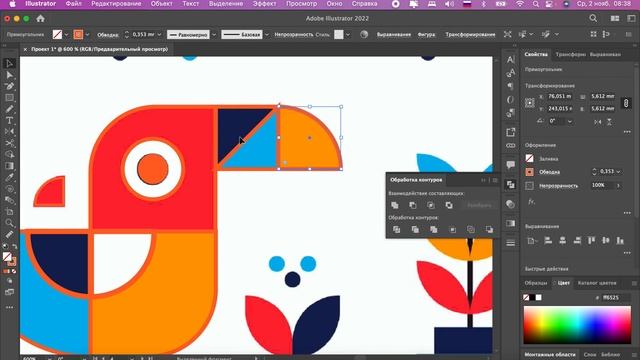Select the Gradient tool
This screenshot has width=640, height=360.
pos(9,166)
